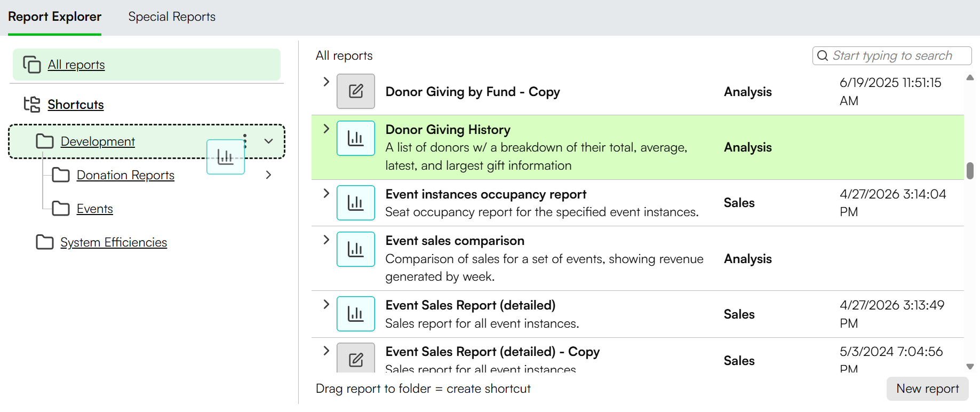Screen dimensions: 980x412
Task: Select the All reports link in sidebar
Action: click(x=76, y=65)
